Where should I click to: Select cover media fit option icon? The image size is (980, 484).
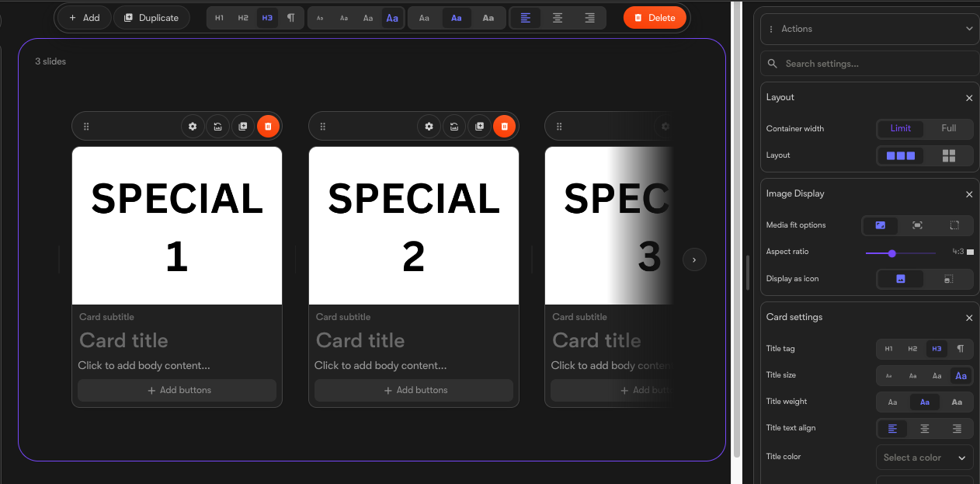[880, 225]
